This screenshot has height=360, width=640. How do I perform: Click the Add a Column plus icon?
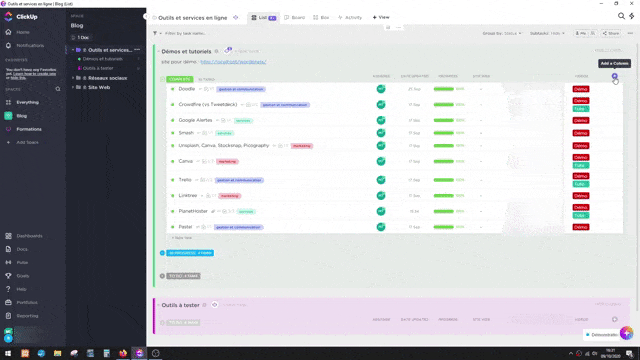click(x=614, y=76)
